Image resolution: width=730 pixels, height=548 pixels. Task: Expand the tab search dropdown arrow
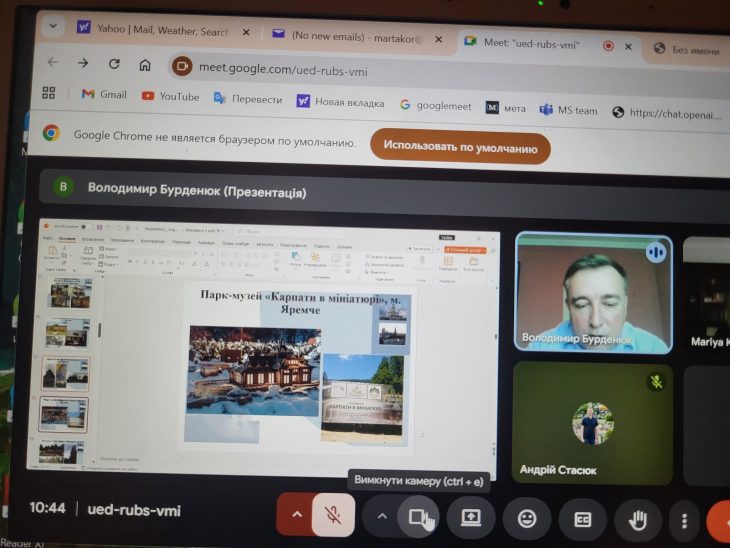pos(53,25)
